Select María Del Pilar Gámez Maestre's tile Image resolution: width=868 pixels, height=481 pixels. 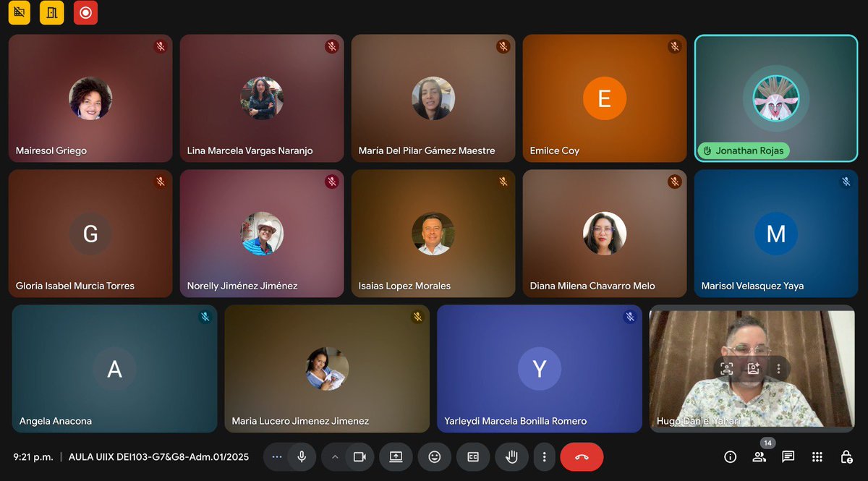click(x=433, y=98)
